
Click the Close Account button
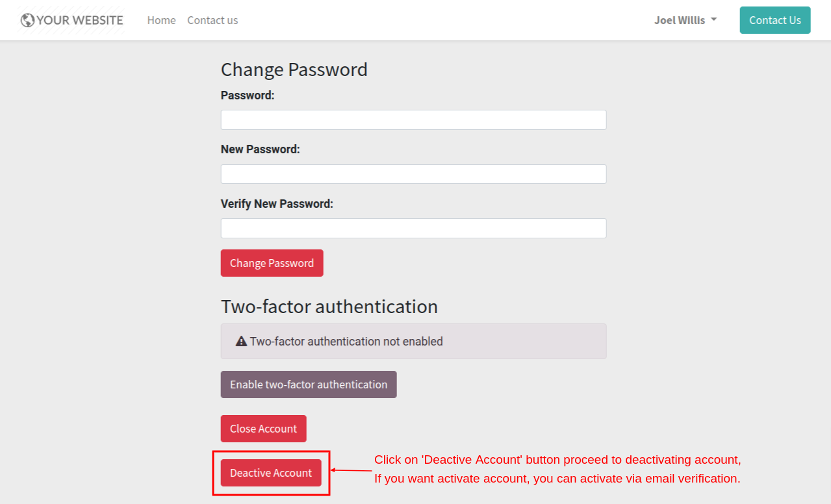click(263, 429)
